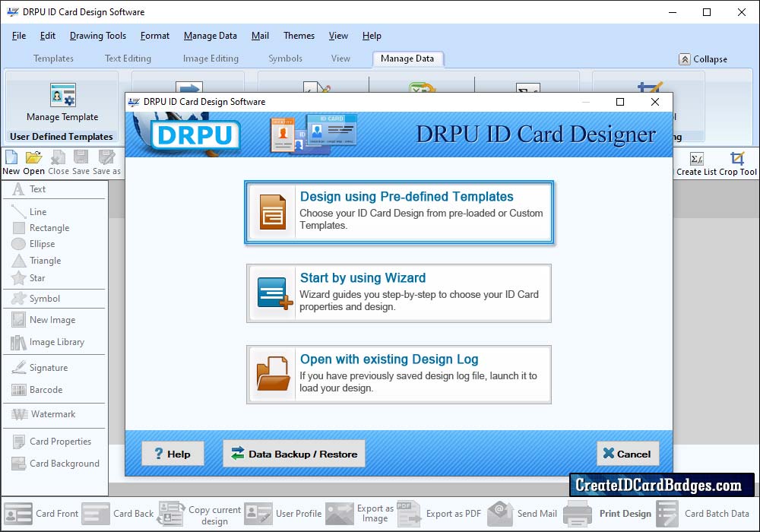
Task: Click the Manage Template icon
Action: (x=62, y=95)
